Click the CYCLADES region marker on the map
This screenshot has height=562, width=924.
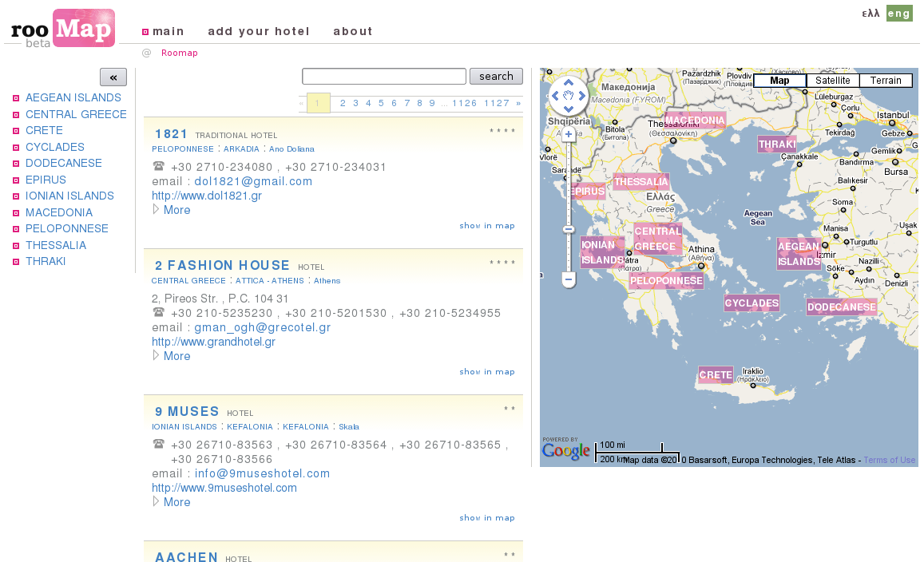(752, 303)
